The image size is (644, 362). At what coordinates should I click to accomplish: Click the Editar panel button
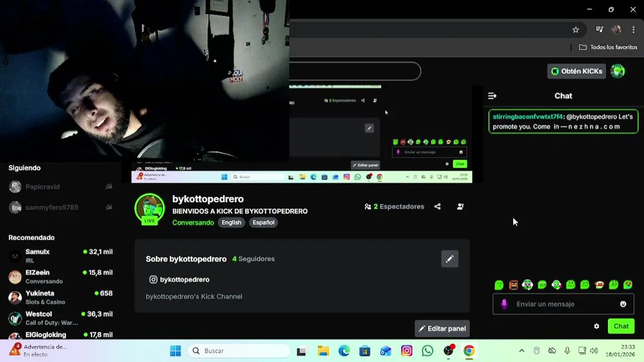click(442, 328)
